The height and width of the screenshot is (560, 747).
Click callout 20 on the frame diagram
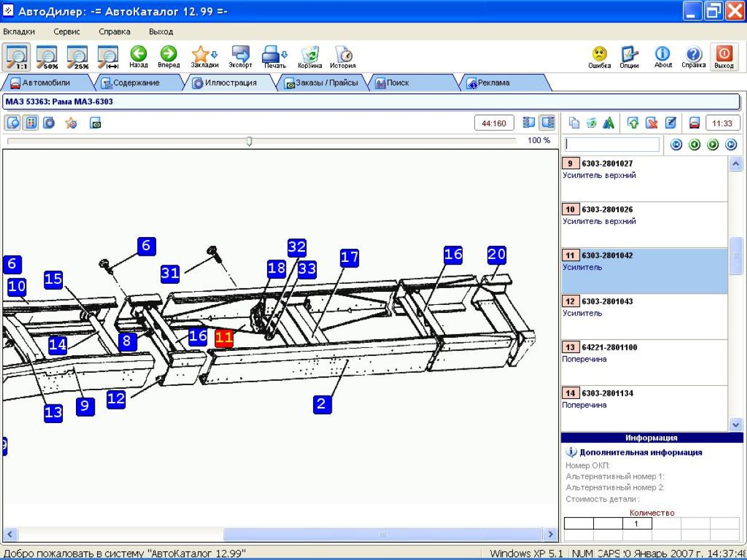click(x=497, y=254)
